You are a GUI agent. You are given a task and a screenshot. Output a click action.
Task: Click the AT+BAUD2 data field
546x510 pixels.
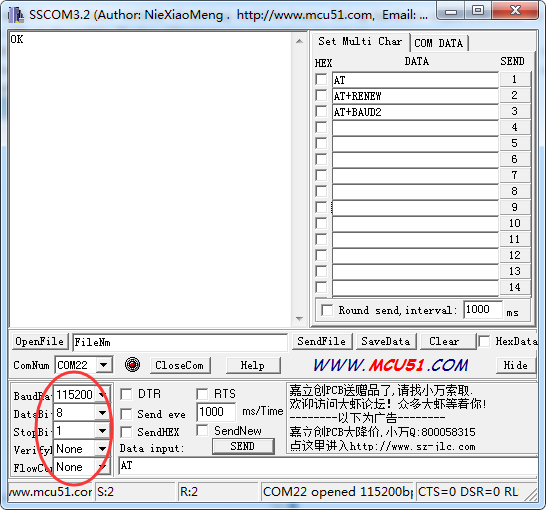[x=415, y=112]
